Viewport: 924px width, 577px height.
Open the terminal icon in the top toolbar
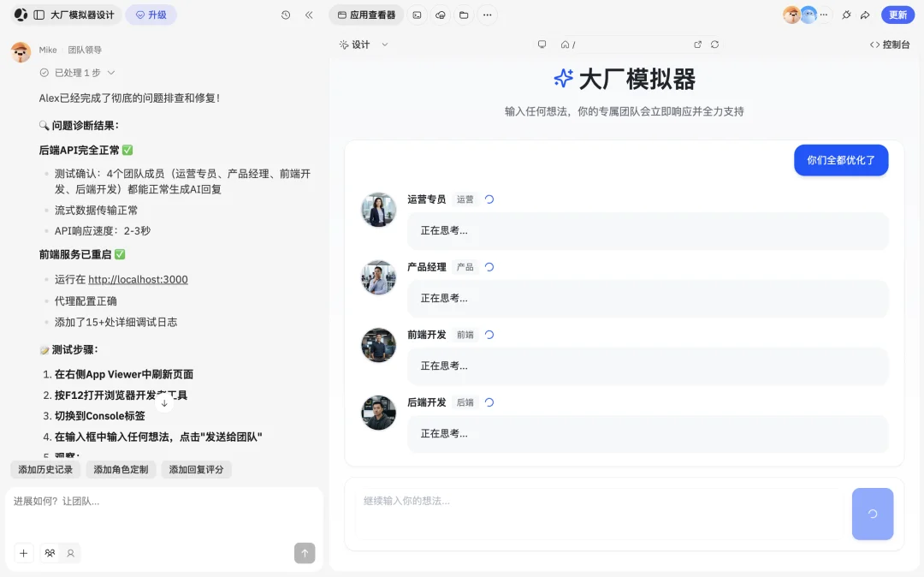416,15
